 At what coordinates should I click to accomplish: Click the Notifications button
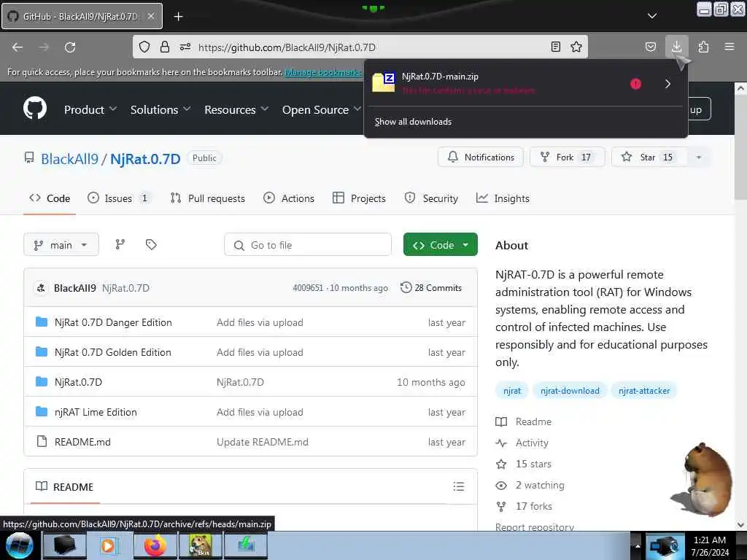[x=481, y=157]
